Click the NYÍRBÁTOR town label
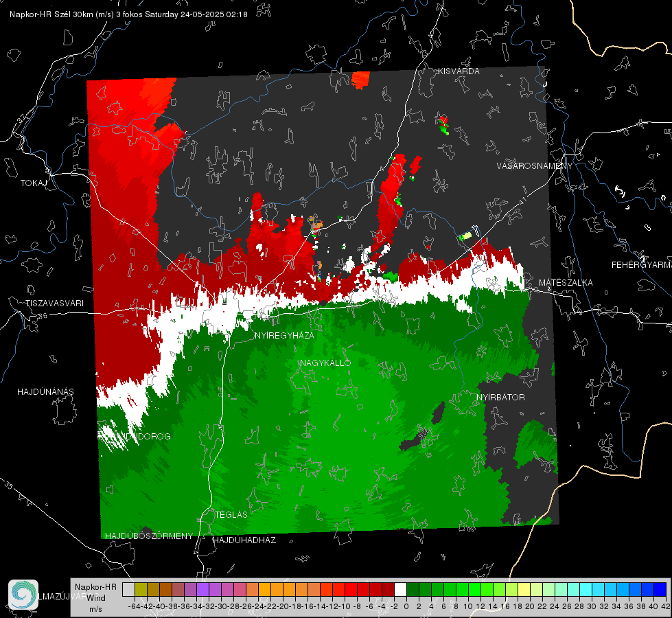The height and width of the screenshot is (618, 672). 500,397
